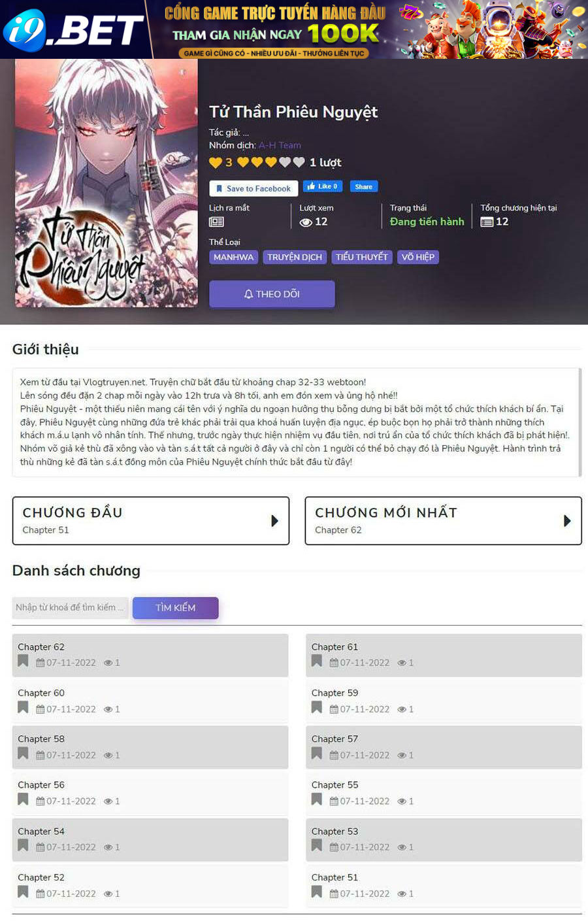This screenshot has height=923, width=588.
Task: Open the A-H Team translator link
Action: 280,145
